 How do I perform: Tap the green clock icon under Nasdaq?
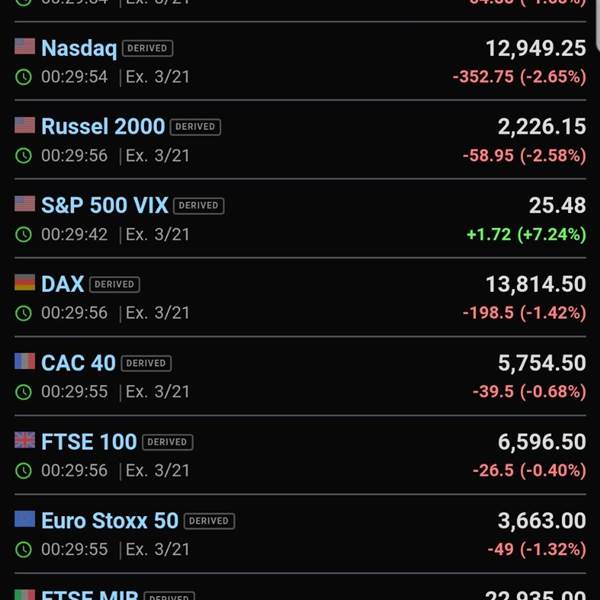point(23,77)
